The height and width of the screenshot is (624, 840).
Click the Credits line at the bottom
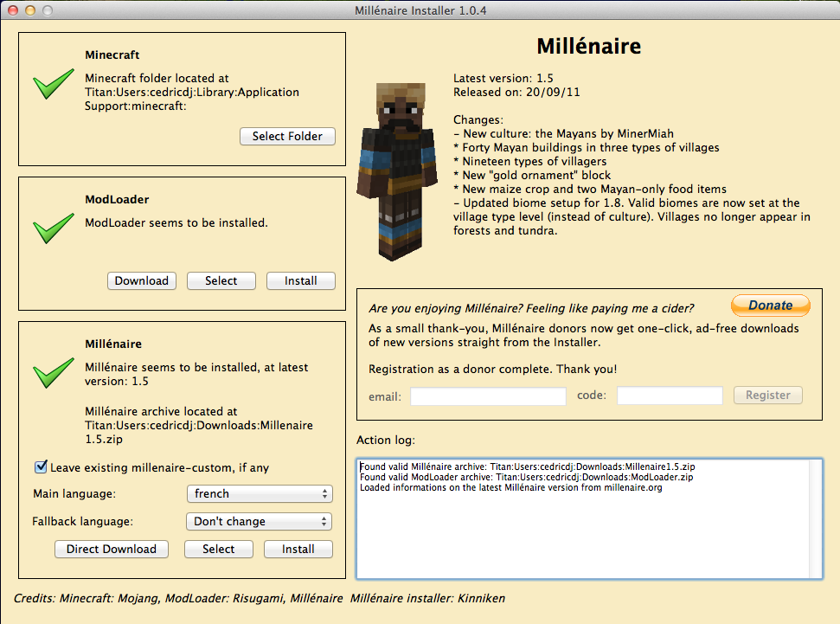click(259, 598)
